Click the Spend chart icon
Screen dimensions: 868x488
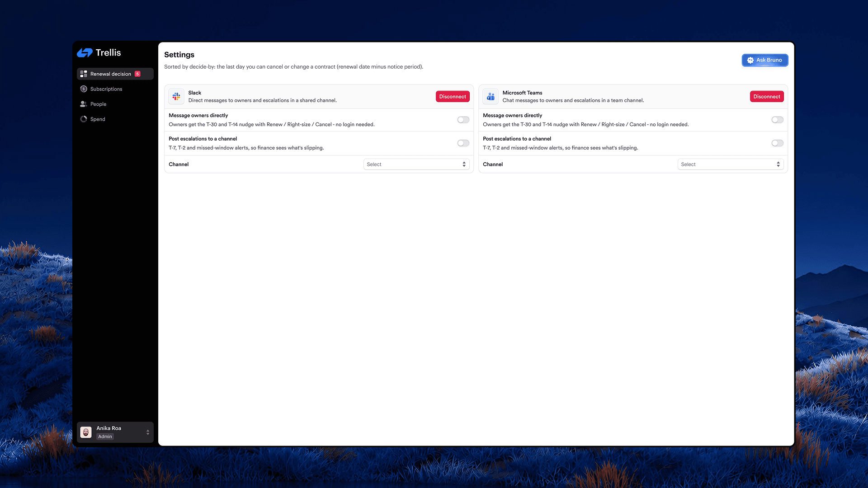pos(84,119)
